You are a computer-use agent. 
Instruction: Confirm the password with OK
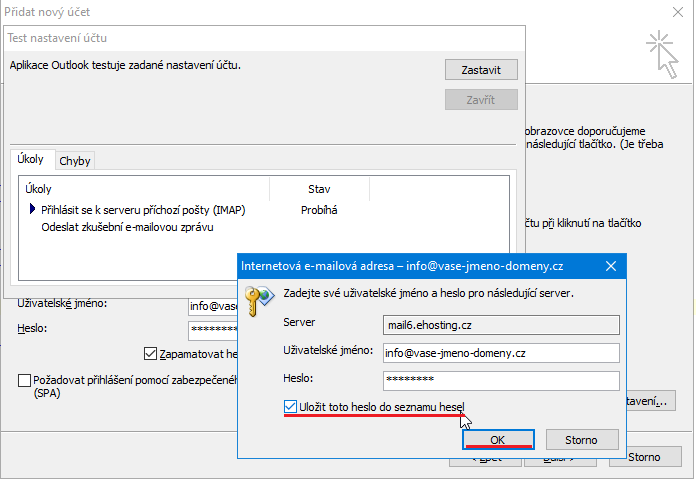click(497, 440)
